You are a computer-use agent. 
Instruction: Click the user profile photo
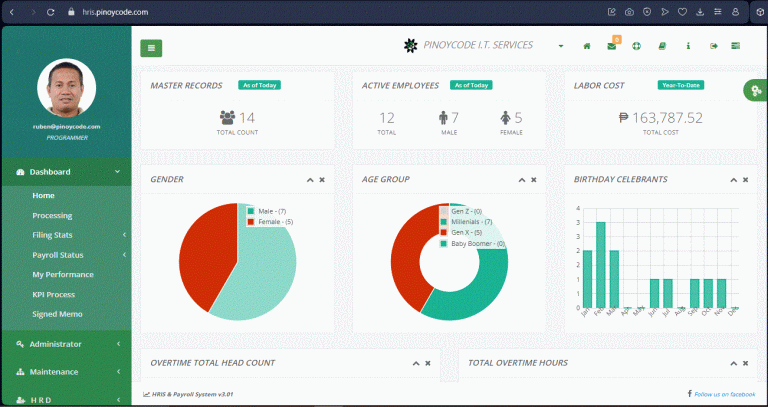click(66, 90)
